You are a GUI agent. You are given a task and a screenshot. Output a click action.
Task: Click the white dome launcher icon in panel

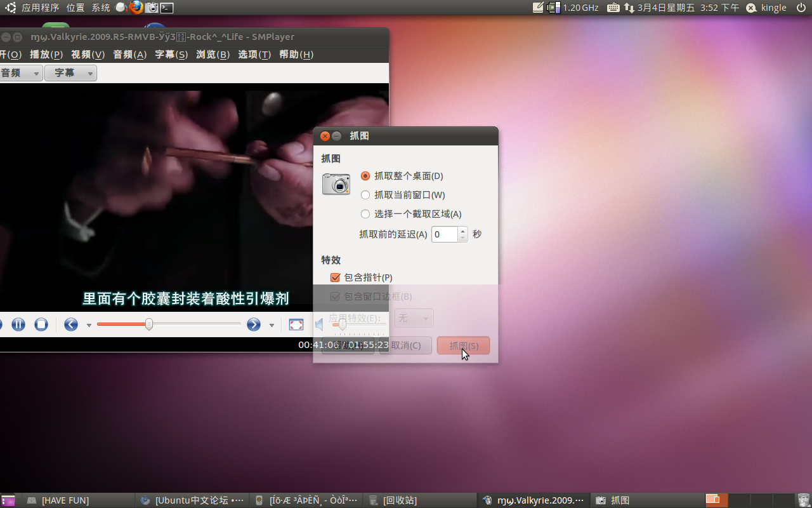coord(121,8)
